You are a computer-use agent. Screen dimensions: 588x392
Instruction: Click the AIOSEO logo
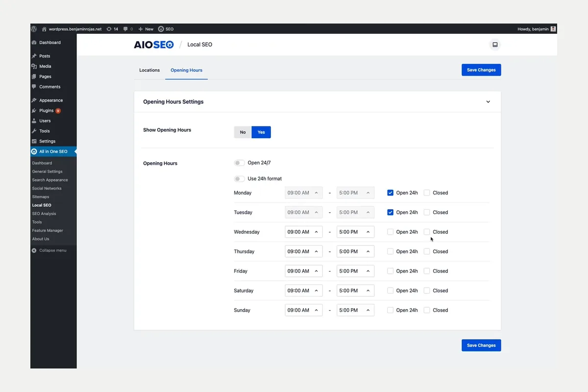point(154,45)
